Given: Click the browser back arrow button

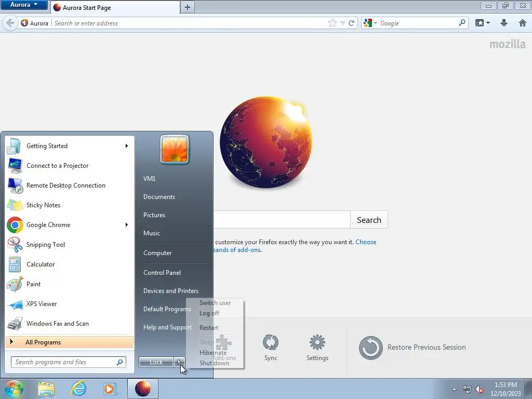Looking at the screenshot, I should pyautogui.click(x=10, y=23).
